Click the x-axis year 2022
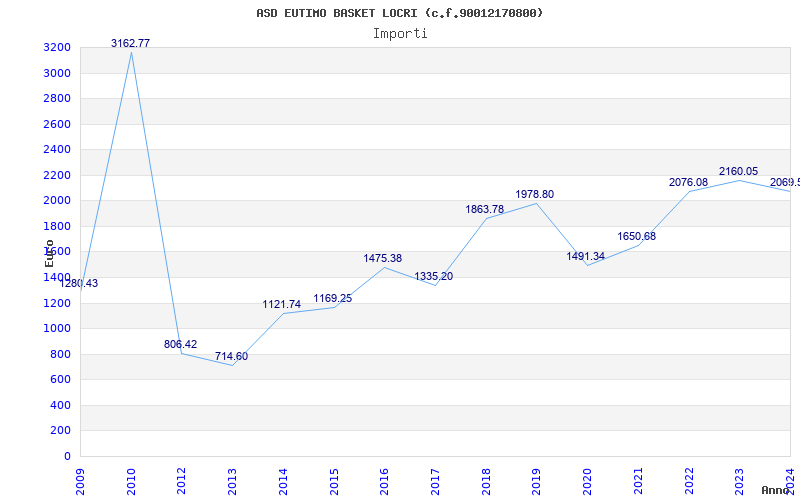Image resolution: width=800 pixels, height=500 pixels. tap(689, 482)
